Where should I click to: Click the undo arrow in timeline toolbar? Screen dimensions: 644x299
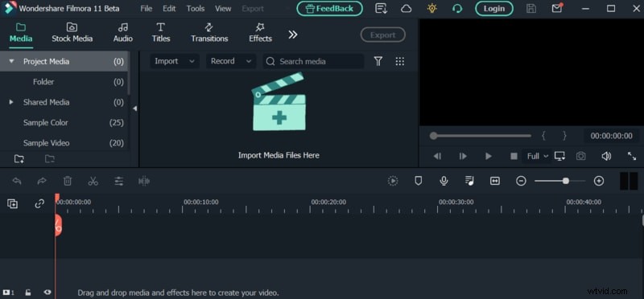pos(17,181)
